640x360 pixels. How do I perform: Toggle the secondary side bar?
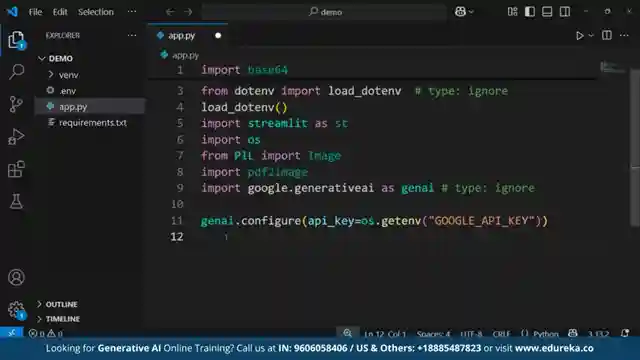(565, 11)
